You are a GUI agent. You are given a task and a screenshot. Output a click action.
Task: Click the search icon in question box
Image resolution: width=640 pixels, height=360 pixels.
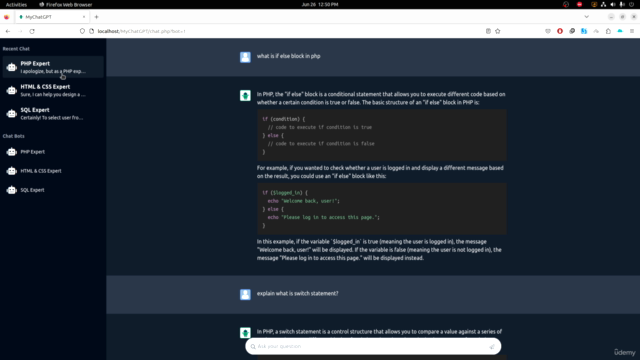[253, 347]
